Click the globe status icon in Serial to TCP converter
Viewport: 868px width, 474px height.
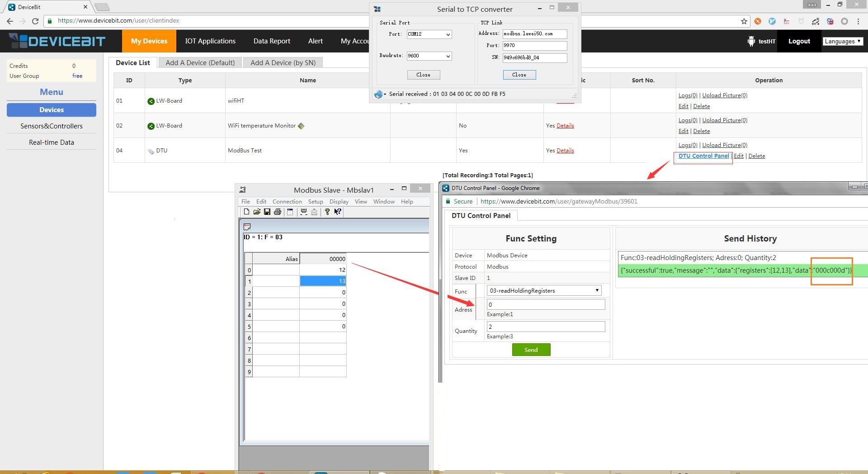[378, 94]
